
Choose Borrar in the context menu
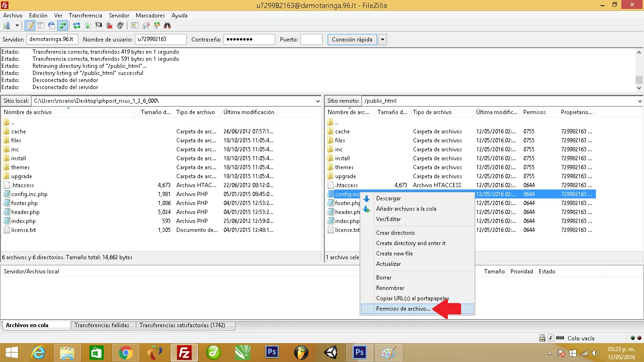click(x=384, y=278)
